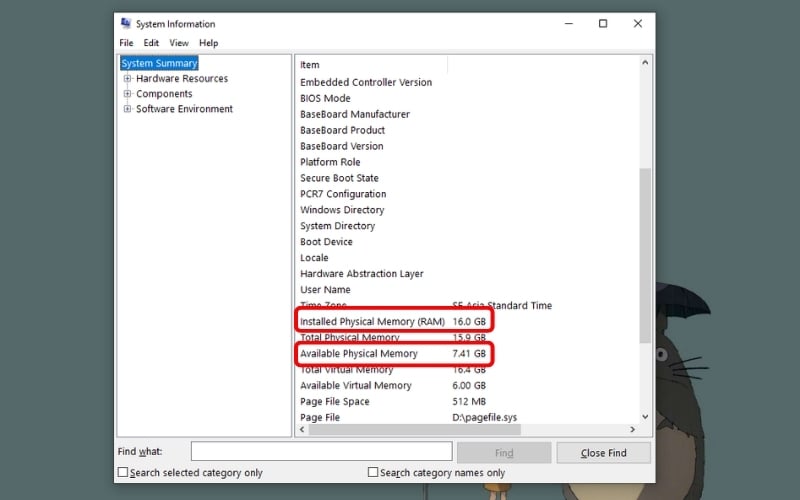Select the Locale row
The image size is (800, 500).
pyautogui.click(x=467, y=258)
